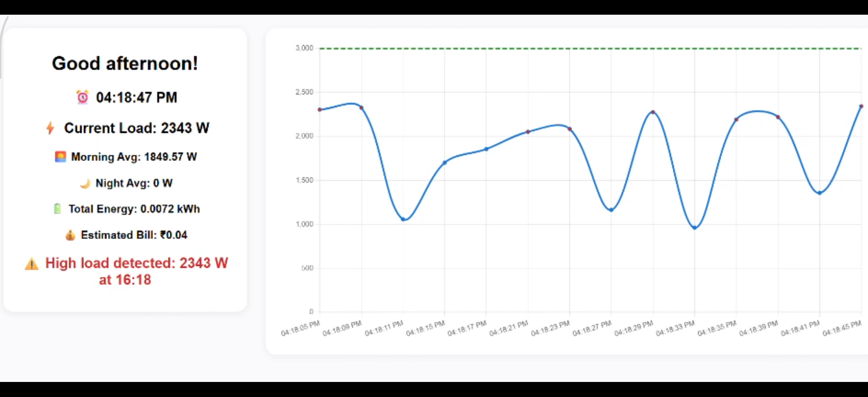Screen dimensions: 868x397
Task: Click the peak data point at 04:18:29 PM
Action: 653,112
